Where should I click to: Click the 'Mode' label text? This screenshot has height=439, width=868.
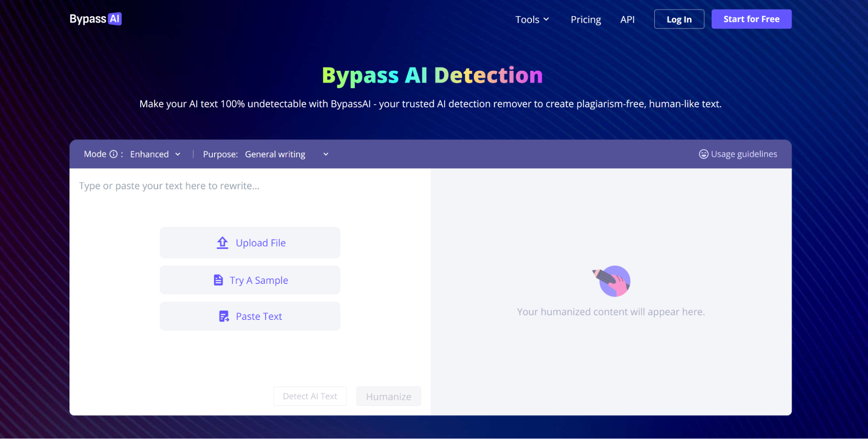pos(95,154)
